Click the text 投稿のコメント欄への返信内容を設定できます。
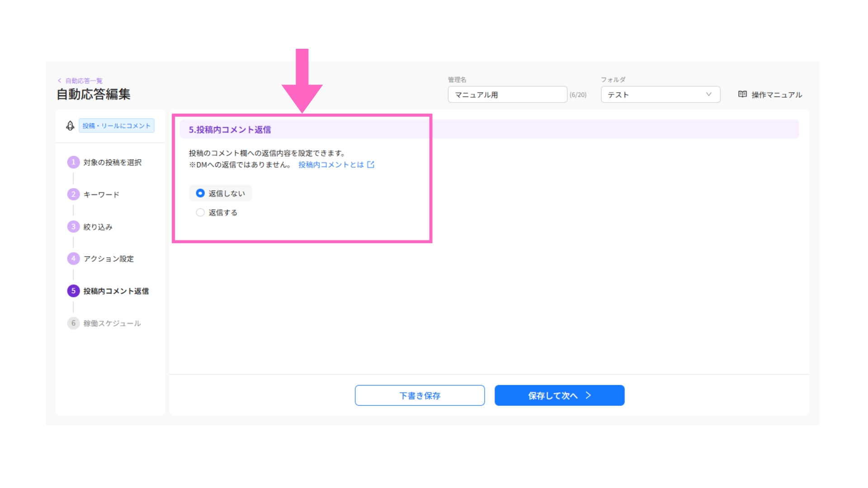 point(268,153)
